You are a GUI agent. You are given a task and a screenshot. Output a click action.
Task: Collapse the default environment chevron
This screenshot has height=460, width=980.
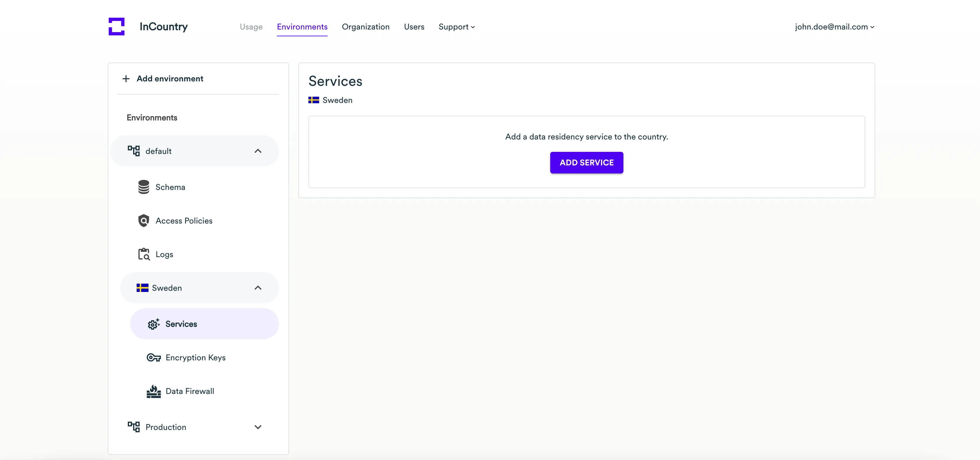pos(258,151)
